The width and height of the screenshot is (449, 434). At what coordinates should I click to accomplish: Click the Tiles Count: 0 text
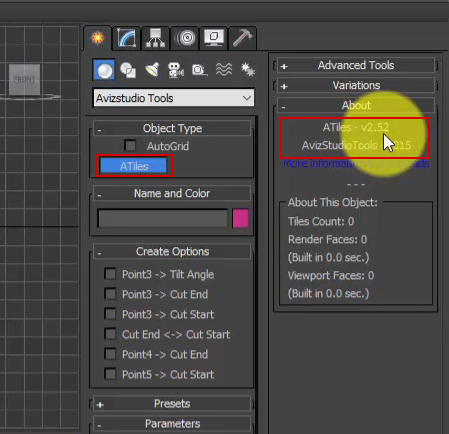click(x=321, y=221)
